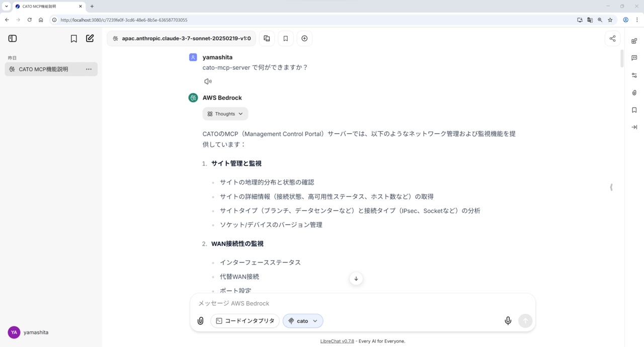Open the model selector apac.anthropic.claude-3-7-sonnet dropdown
Screen dimensions: 644x347
[181, 39]
